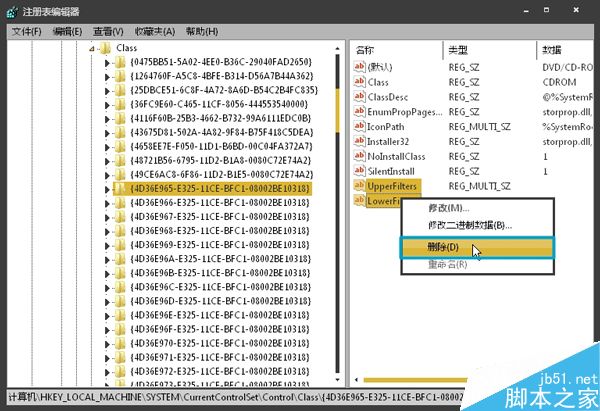Click the values pane scroll-left arrow
The image size is (600, 411).
click(x=356, y=380)
